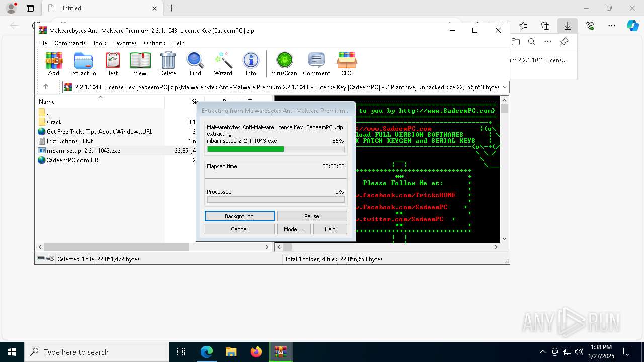The image size is (644, 362).
Task: Click comment pane horizontal scrollbar
Action: (287, 247)
